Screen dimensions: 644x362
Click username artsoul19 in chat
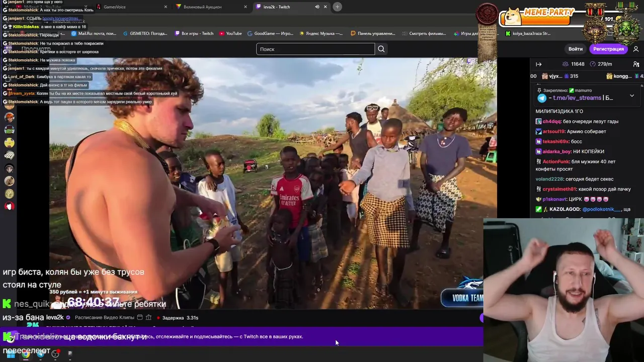coord(554,131)
